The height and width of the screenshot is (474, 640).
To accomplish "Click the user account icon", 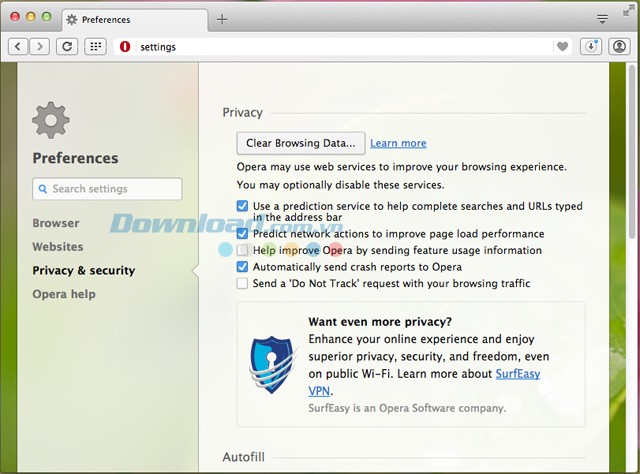I will coord(619,47).
